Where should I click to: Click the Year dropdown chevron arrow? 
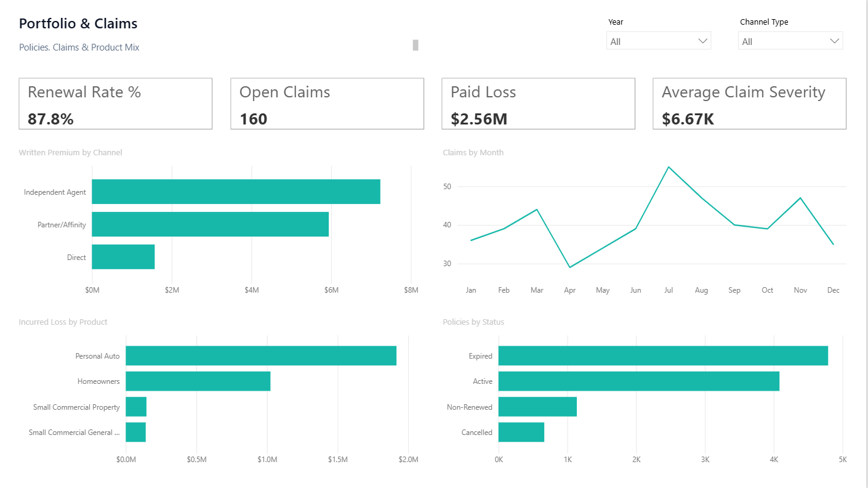click(702, 41)
